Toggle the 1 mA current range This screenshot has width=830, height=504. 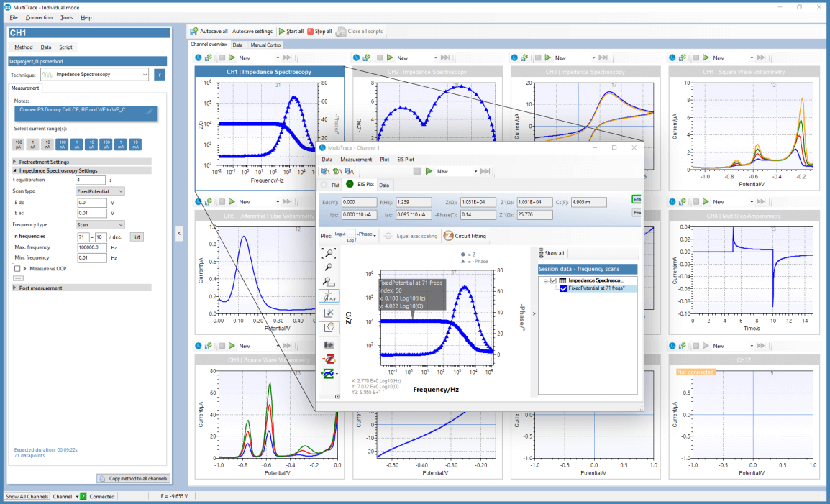[x=121, y=144]
